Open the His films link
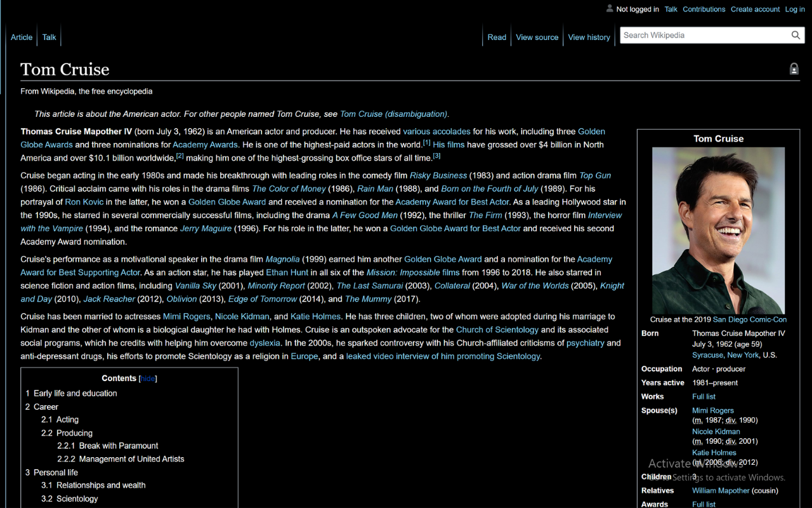The height and width of the screenshot is (508, 812). (449, 145)
